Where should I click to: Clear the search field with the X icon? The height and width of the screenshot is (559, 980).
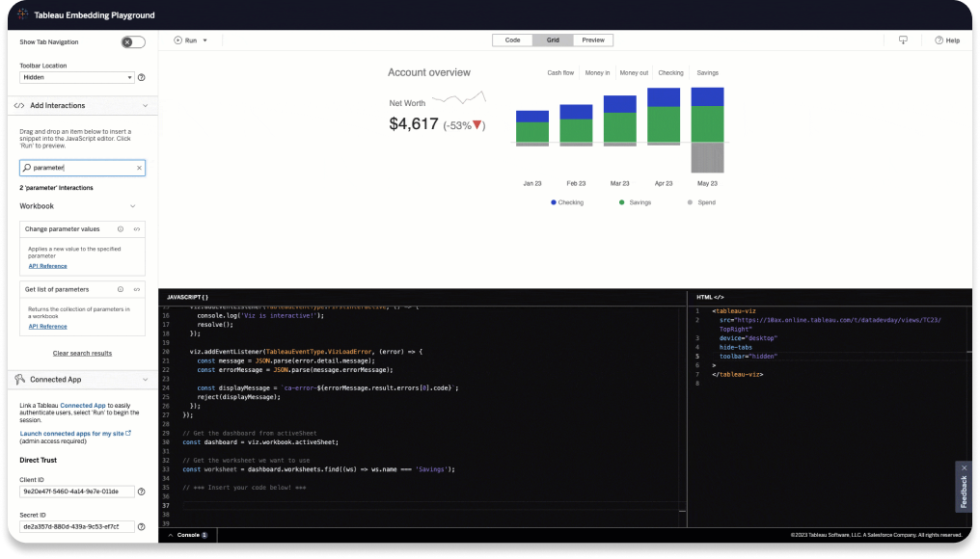click(x=139, y=168)
